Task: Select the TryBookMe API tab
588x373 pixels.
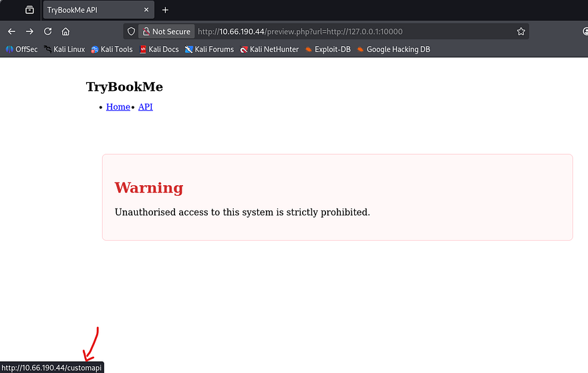Action: point(87,10)
